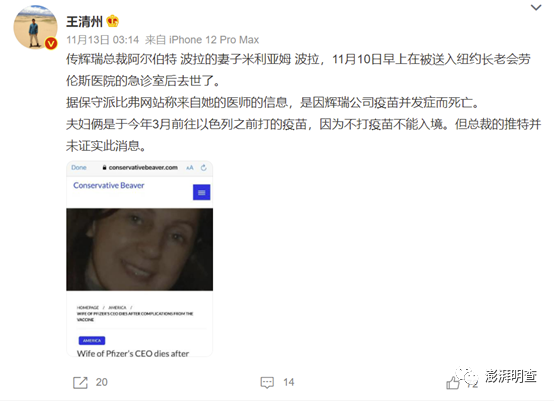Click the iPhone 12 Pro Max source link
The width and height of the screenshot is (554, 401).
coord(214,40)
